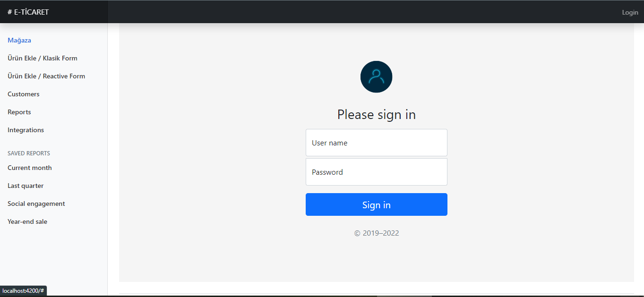Click the localhost:4200 status bar URL
Viewport: 644px width, 297px height.
tap(23, 291)
